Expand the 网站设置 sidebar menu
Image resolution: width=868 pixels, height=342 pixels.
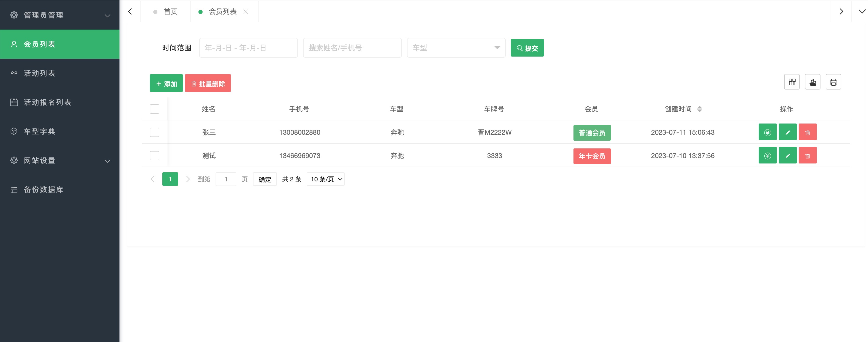[60, 161]
